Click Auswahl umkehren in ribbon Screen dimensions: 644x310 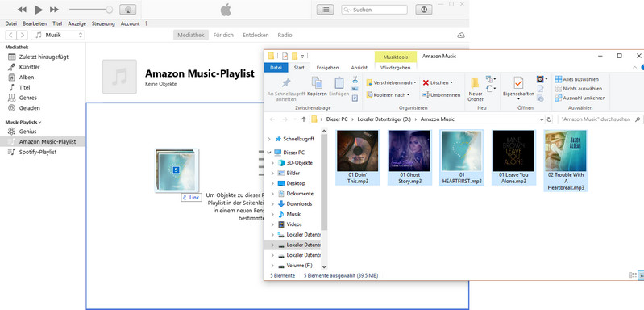pos(580,98)
